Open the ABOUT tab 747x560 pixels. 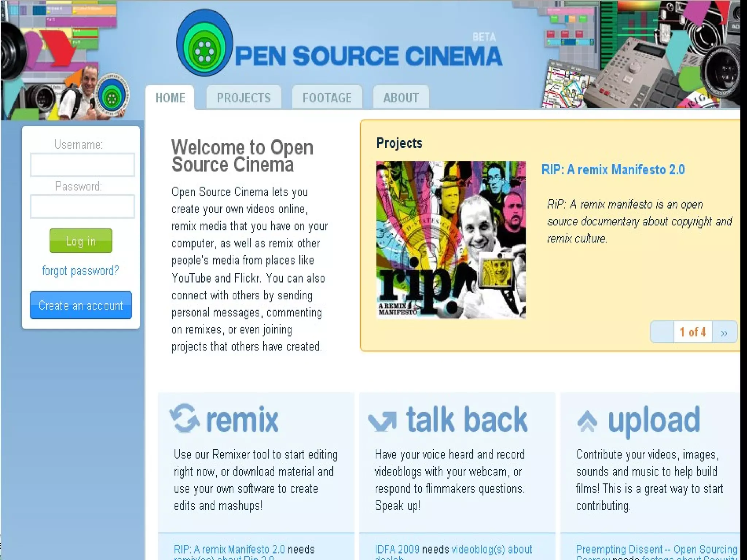[400, 98]
